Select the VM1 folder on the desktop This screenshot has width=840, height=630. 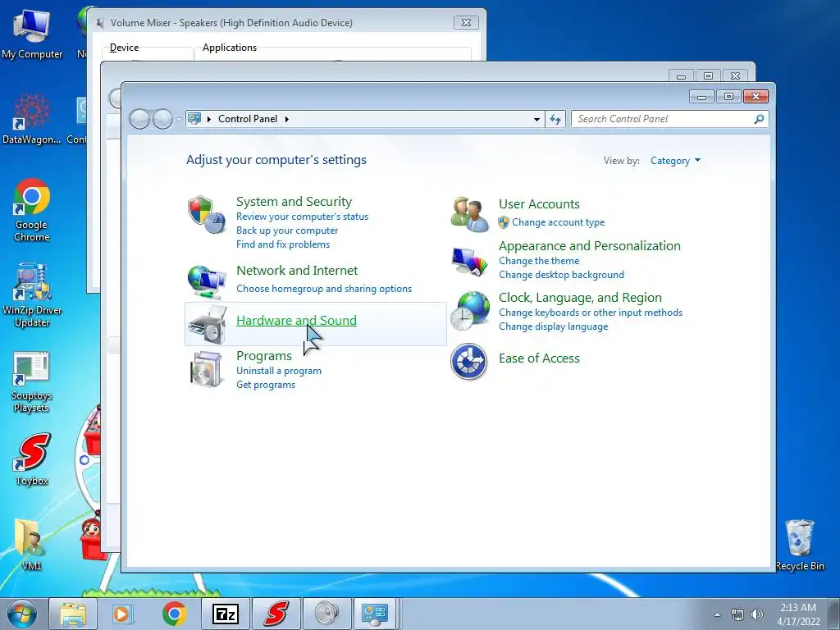[x=31, y=544]
